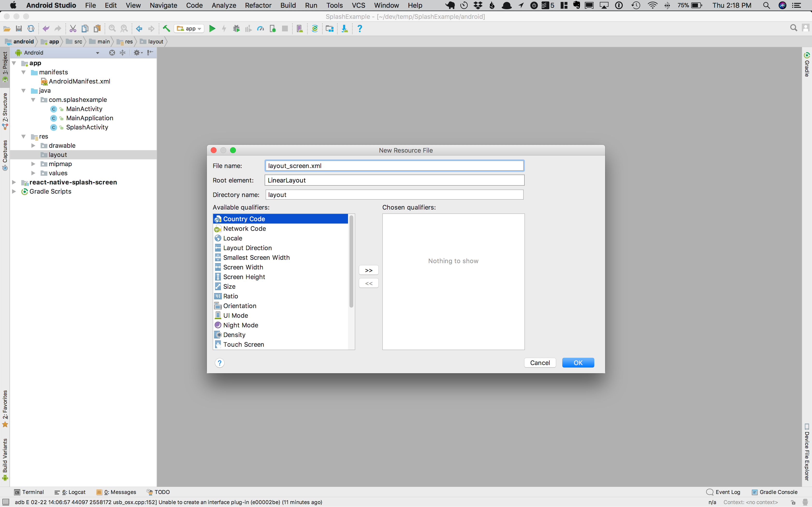Click the Make Project hammer icon
The width and height of the screenshot is (812, 507).
tap(166, 29)
